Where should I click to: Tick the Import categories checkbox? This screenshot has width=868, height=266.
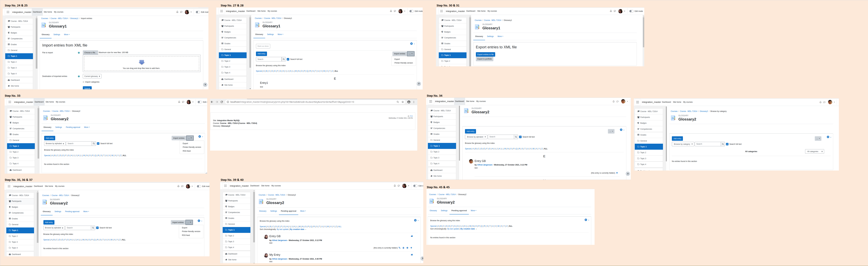click(x=84, y=82)
